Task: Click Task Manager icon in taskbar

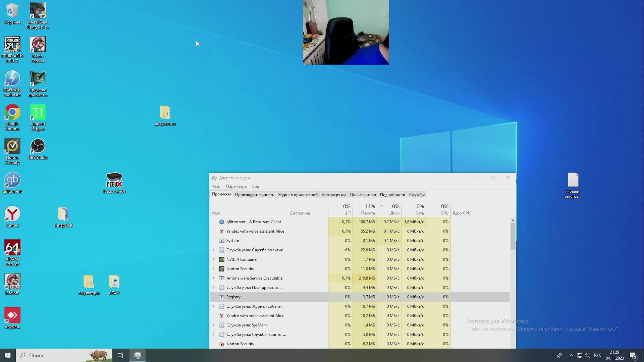Action: (x=137, y=355)
